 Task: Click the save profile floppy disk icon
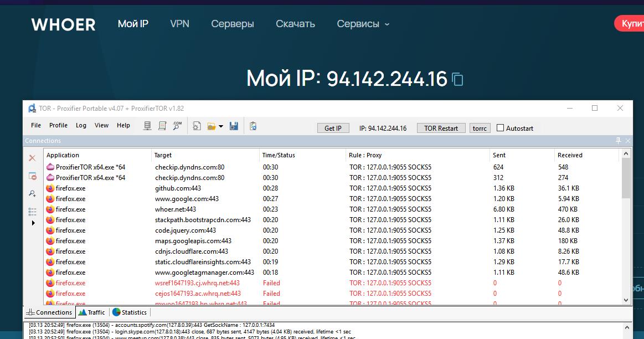(234, 126)
